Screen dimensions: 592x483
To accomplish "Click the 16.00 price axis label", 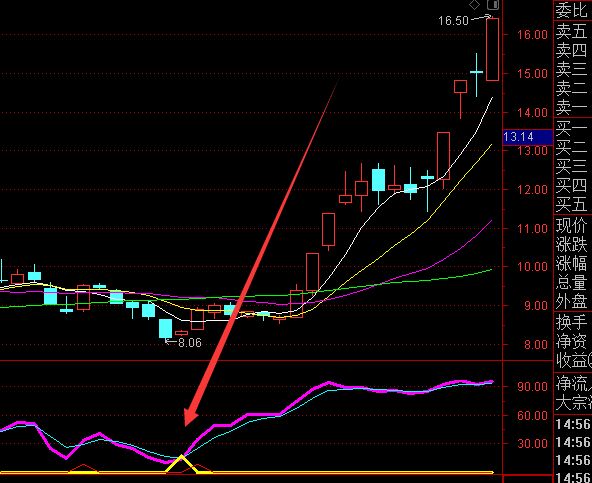I will [x=532, y=35].
